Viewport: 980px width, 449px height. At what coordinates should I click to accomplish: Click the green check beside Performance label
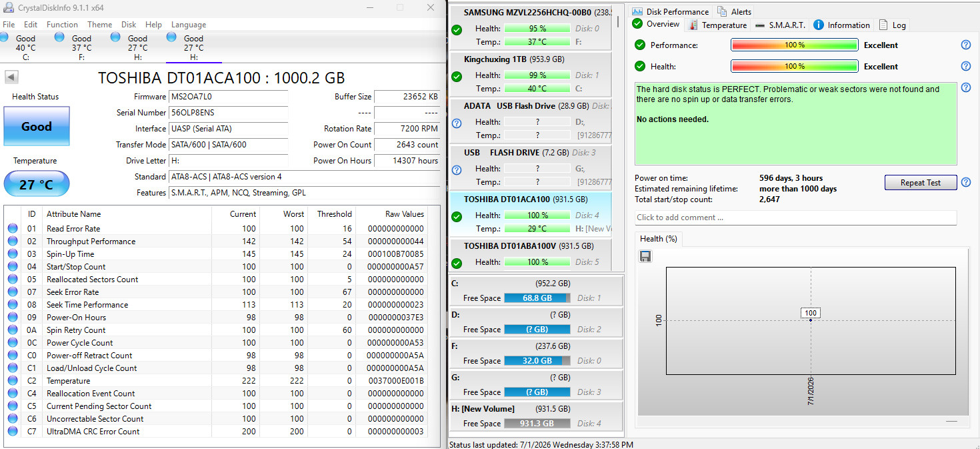[640, 45]
